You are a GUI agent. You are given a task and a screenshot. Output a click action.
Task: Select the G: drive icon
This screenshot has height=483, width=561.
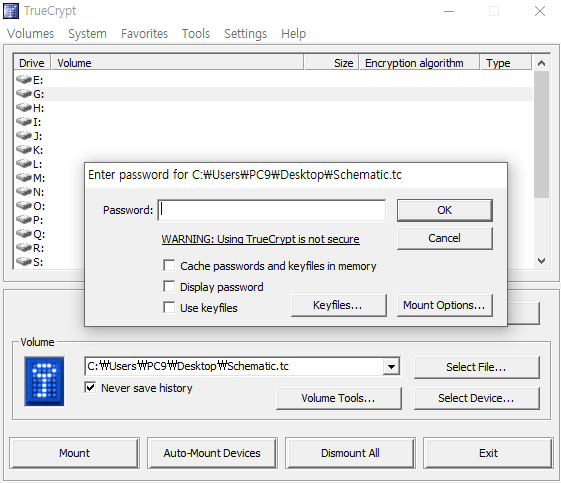click(24, 93)
